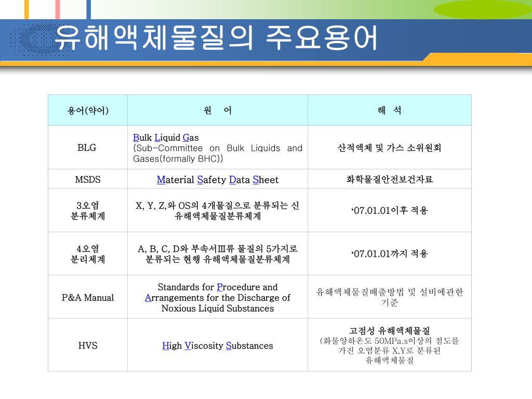532x399 pixels.
Task: Select the header cell 해 석
Action: (390, 110)
